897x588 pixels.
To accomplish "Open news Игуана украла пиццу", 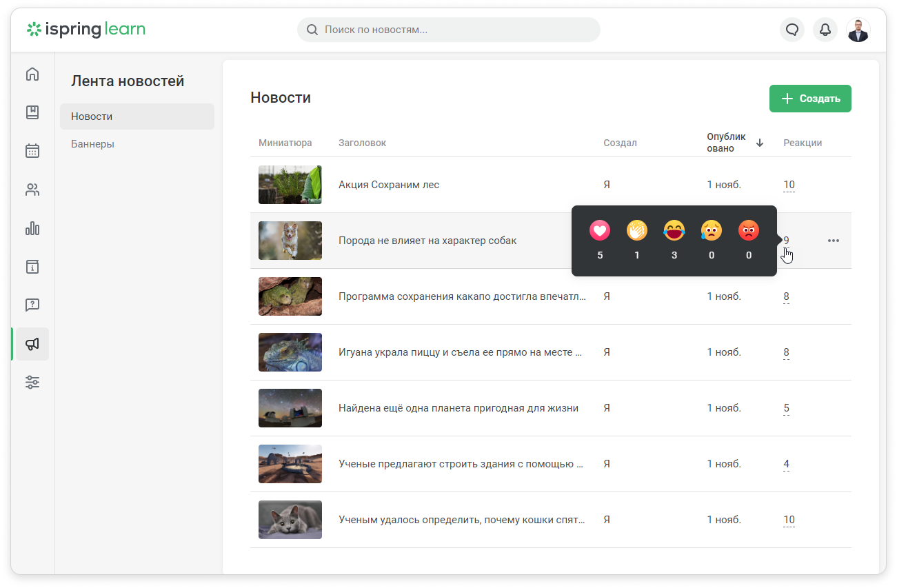I will 461,352.
